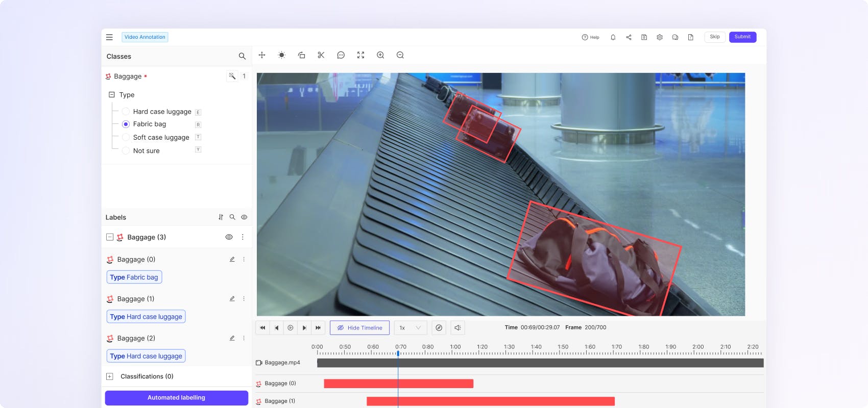
Task: Open the 1x playback speed dropdown
Action: click(410, 328)
